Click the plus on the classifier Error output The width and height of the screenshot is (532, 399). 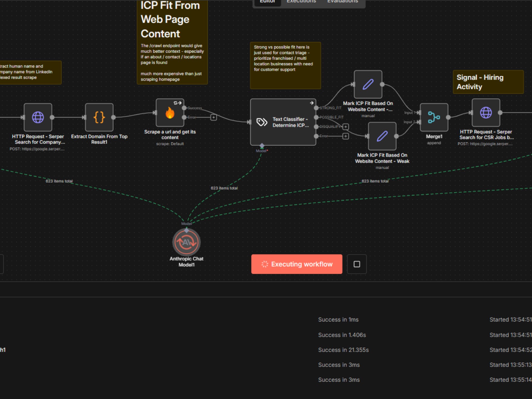346,136
